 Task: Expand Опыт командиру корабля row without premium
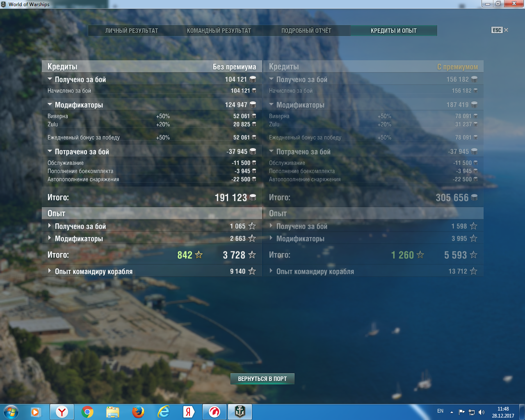tap(50, 271)
